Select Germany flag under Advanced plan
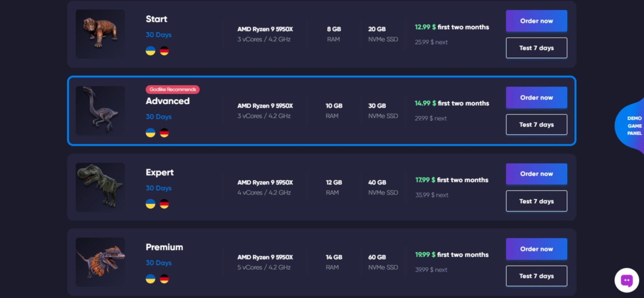 164,133
